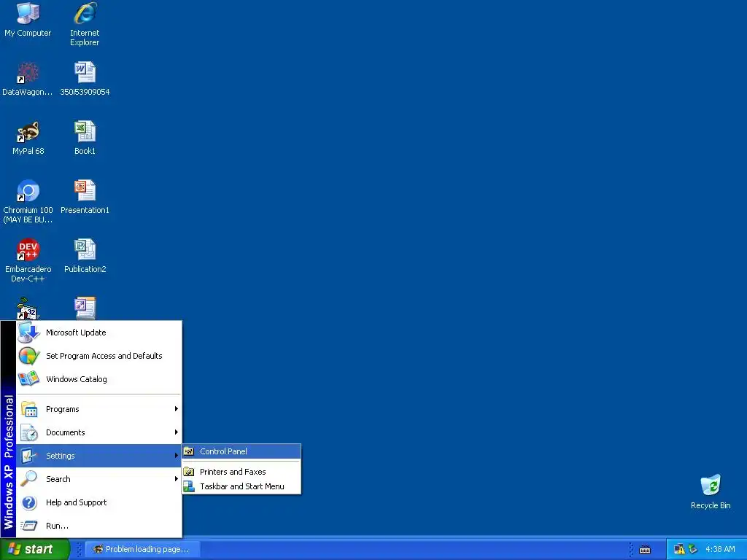Select the Recycle Bin icon
The image size is (747, 560).
click(711, 486)
